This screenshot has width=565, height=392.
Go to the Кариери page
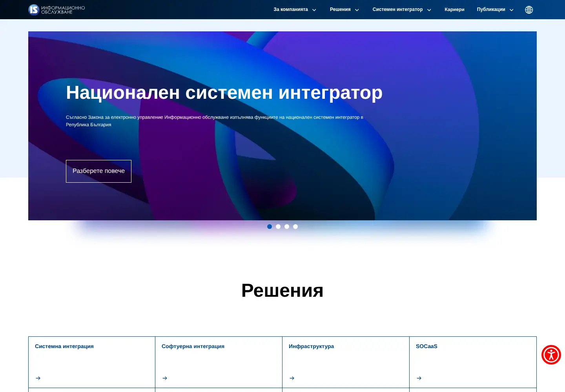454,9
